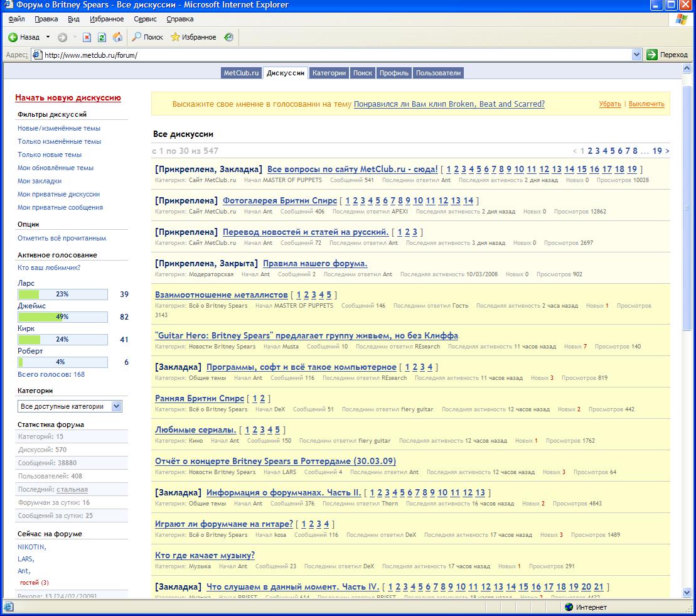The width and height of the screenshot is (696, 616).
Task: Open Кто ваш любимчик? poll link
Action: pos(49,267)
